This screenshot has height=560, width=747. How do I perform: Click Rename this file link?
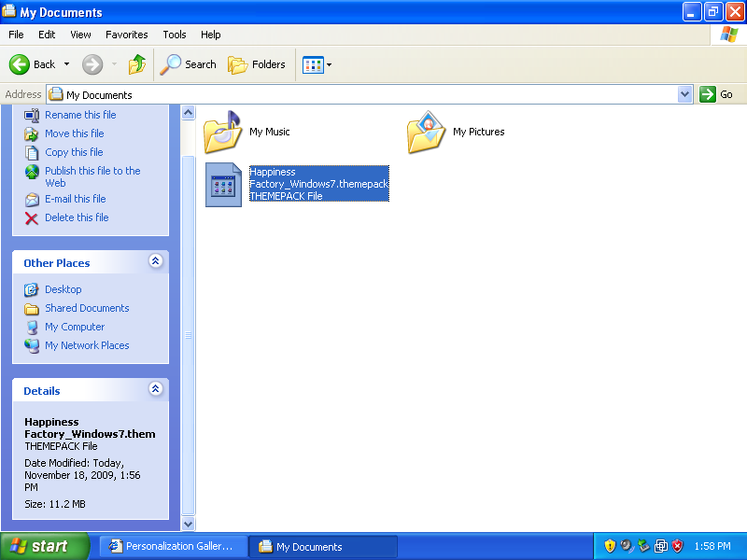click(x=80, y=115)
